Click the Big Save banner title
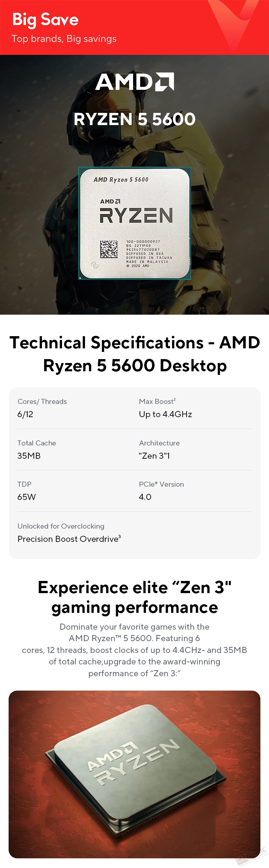The height and width of the screenshot is (868, 269). 46,20
